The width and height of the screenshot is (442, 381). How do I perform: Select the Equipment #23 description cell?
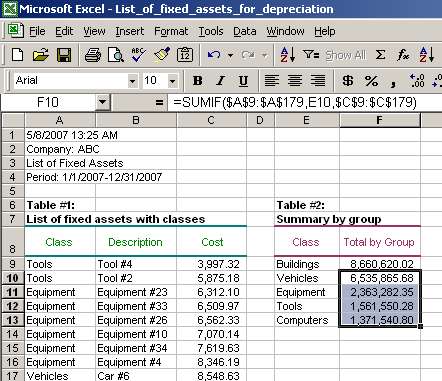(x=136, y=292)
